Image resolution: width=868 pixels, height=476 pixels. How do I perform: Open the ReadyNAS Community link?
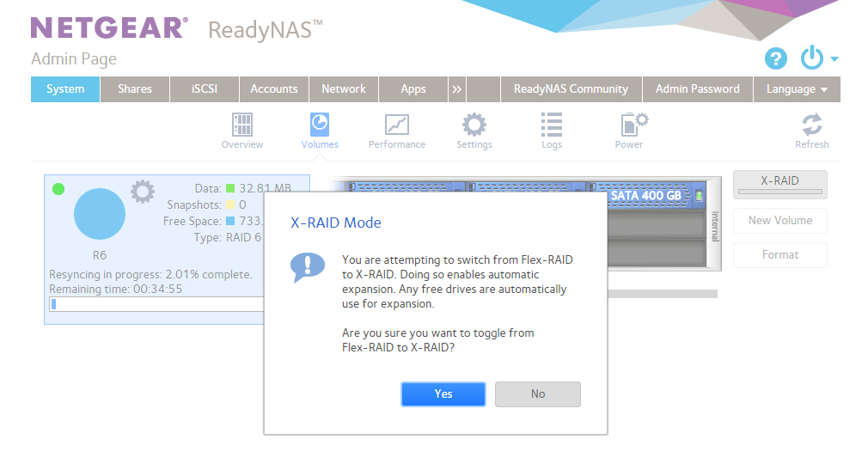(x=571, y=89)
